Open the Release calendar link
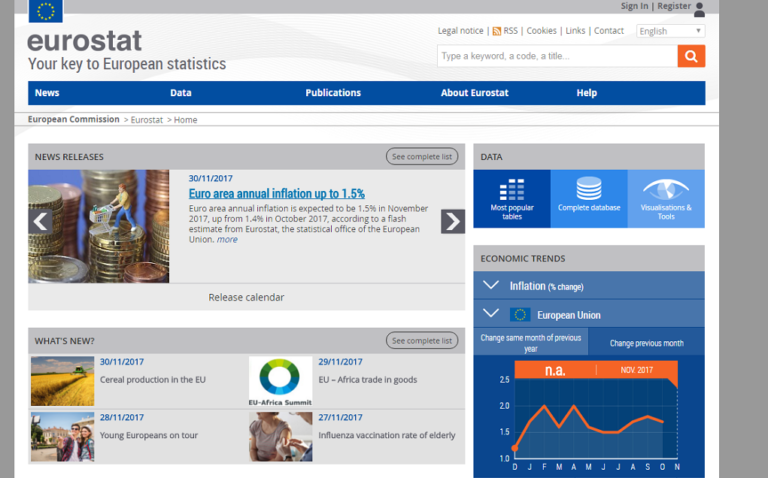 coord(246,297)
